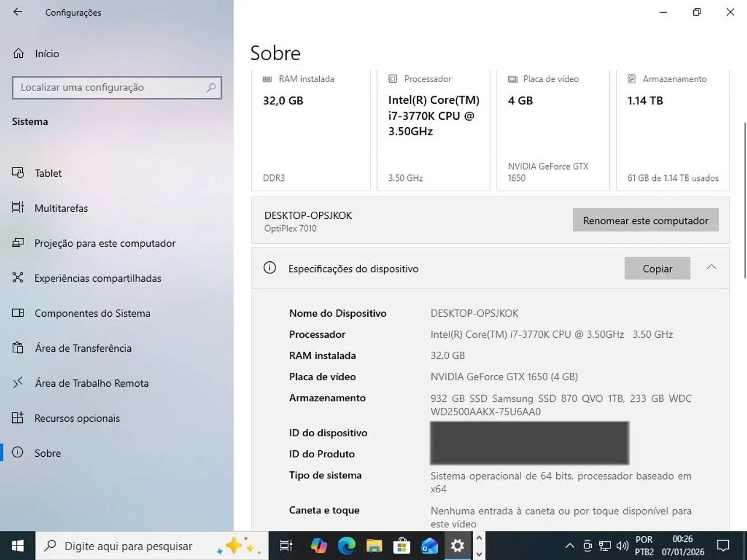Image resolution: width=747 pixels, height=560 pixels.
Task: Open the notification center icon
Action: pos(723,546)
